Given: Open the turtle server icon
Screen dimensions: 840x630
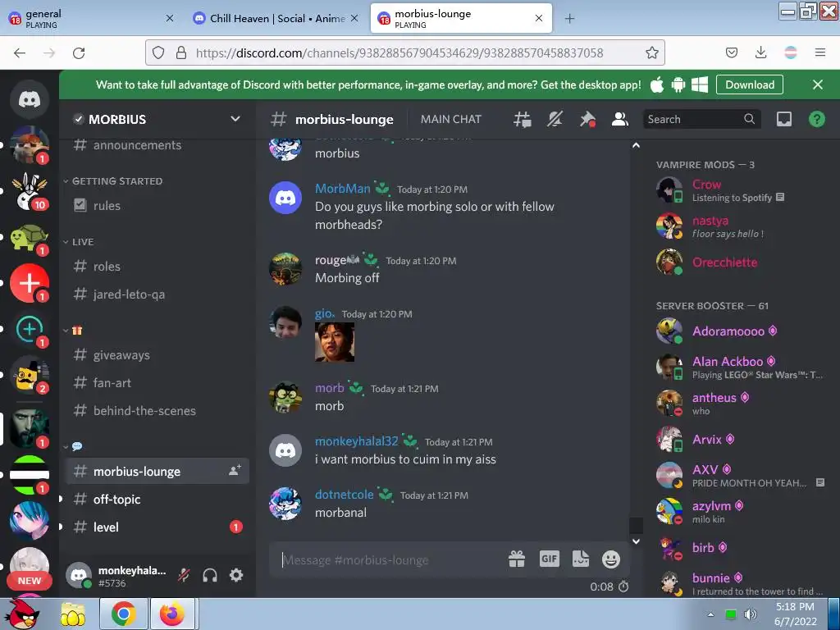Looking at the screenshot, I should tap(30, 237).
